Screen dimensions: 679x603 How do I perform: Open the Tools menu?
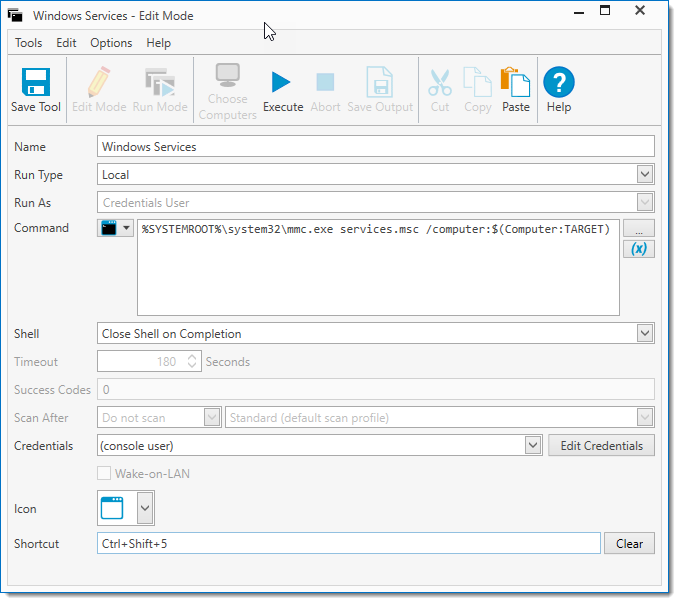pos(28,43)
